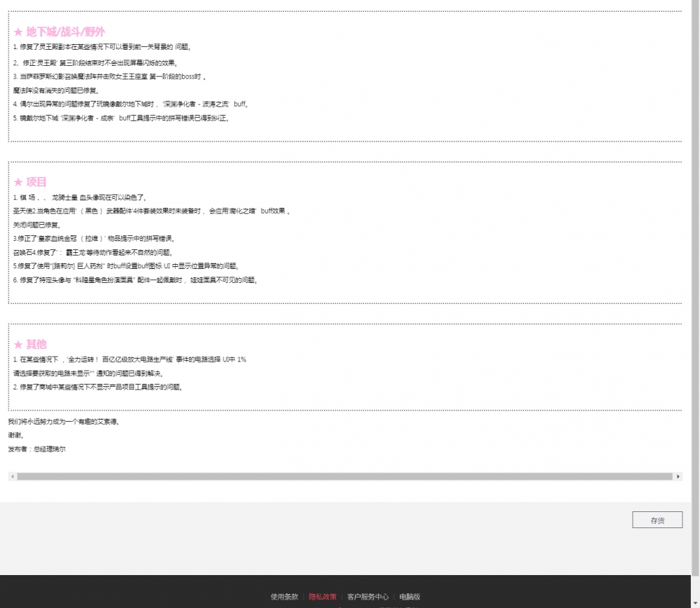The image size is (700, 608).
Task: Click the horizontal scrollbar thumb
Action: pos(343,476)
